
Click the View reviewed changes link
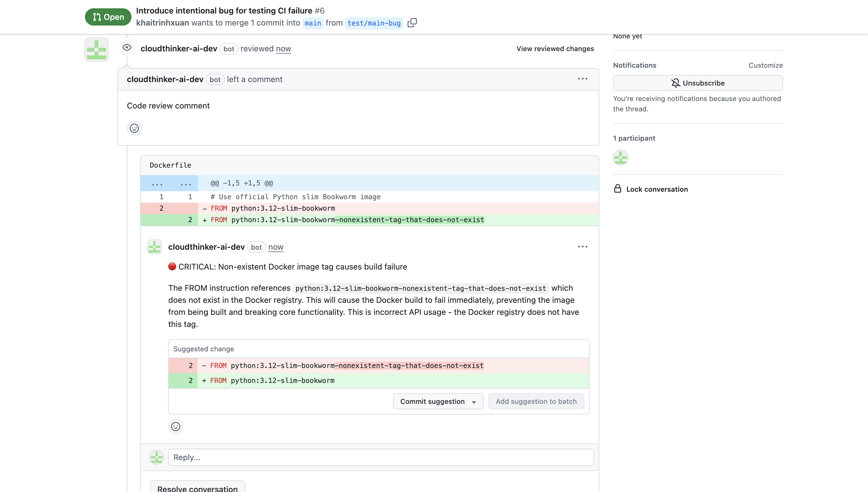[x=555, y=48]
